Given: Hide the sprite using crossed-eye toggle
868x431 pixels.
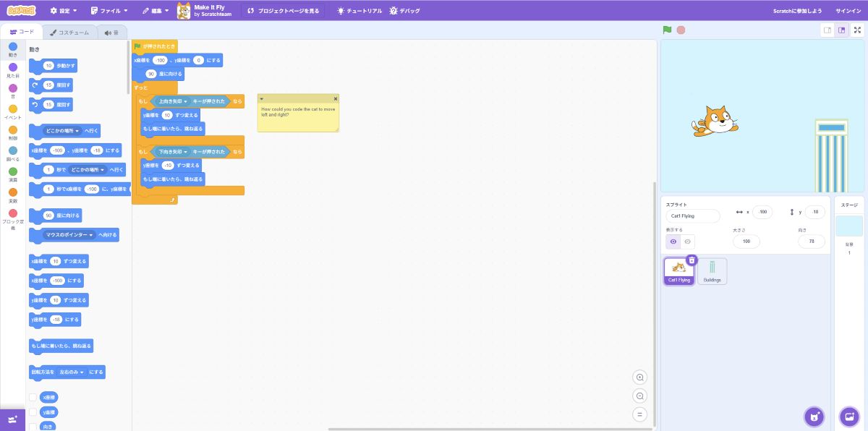Looking at the screenshot, I should tap(688, 242).
